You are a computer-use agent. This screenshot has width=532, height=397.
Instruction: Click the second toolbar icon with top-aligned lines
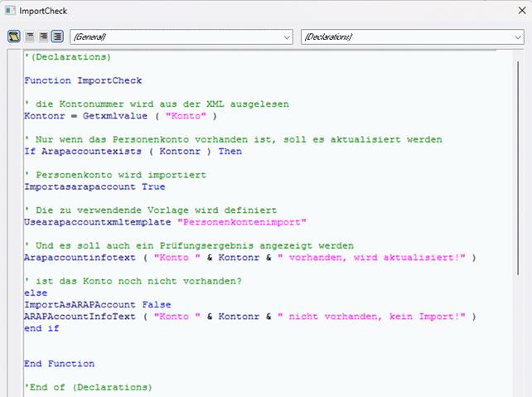click(29, 36)
